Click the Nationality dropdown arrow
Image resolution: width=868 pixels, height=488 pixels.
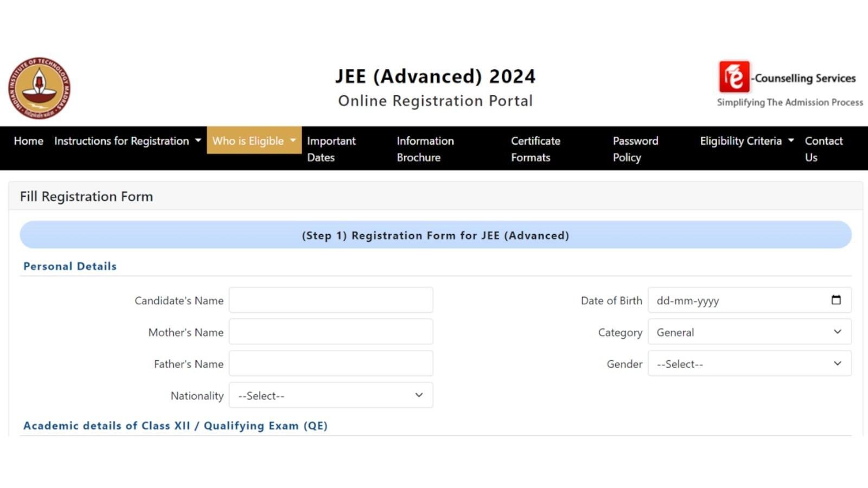coord(418,395)
